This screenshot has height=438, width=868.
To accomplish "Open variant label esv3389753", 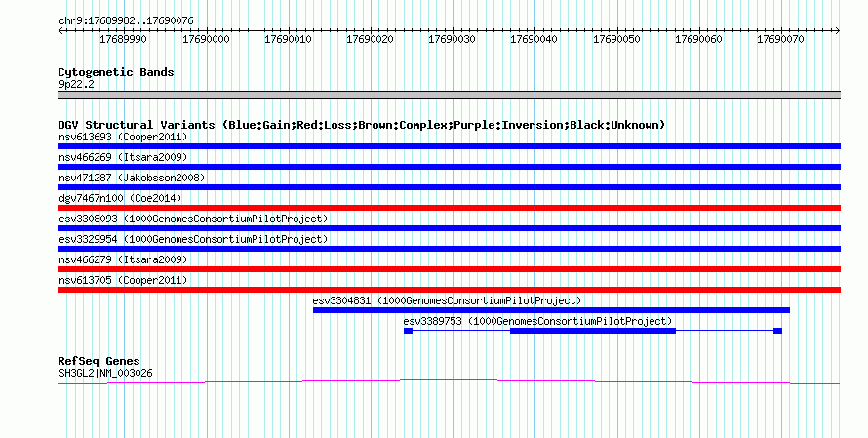I will (537, 321).
